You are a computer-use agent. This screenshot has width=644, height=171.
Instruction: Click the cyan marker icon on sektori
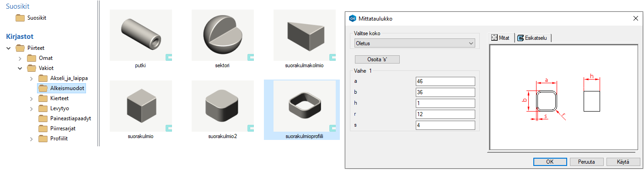[250, 57]
